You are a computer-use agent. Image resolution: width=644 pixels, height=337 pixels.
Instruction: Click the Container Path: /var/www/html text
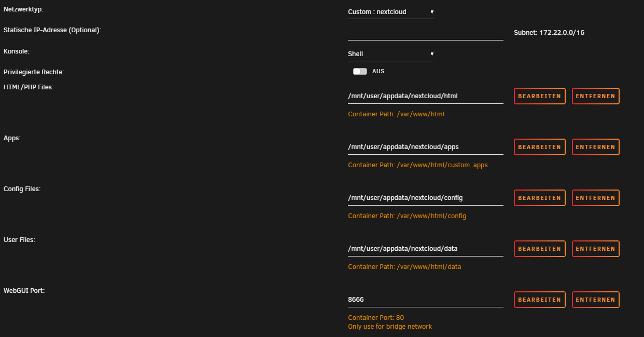click(x=396, y=114)
